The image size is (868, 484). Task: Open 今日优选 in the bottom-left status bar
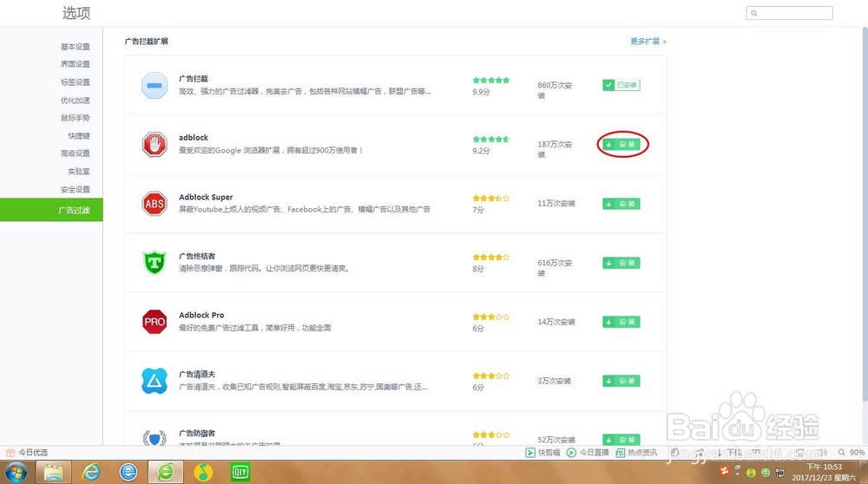tap(27, 453)
